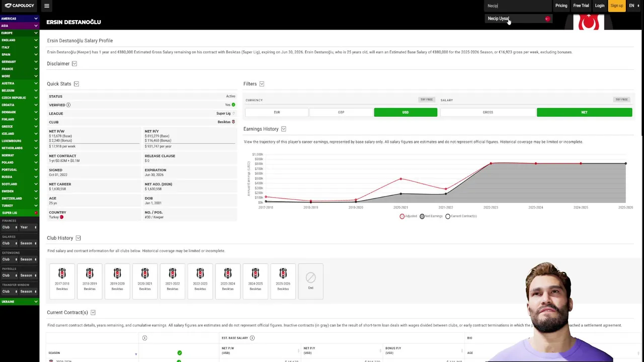Open the Besiktas 2021-2022 club card

tap(173, 281)
